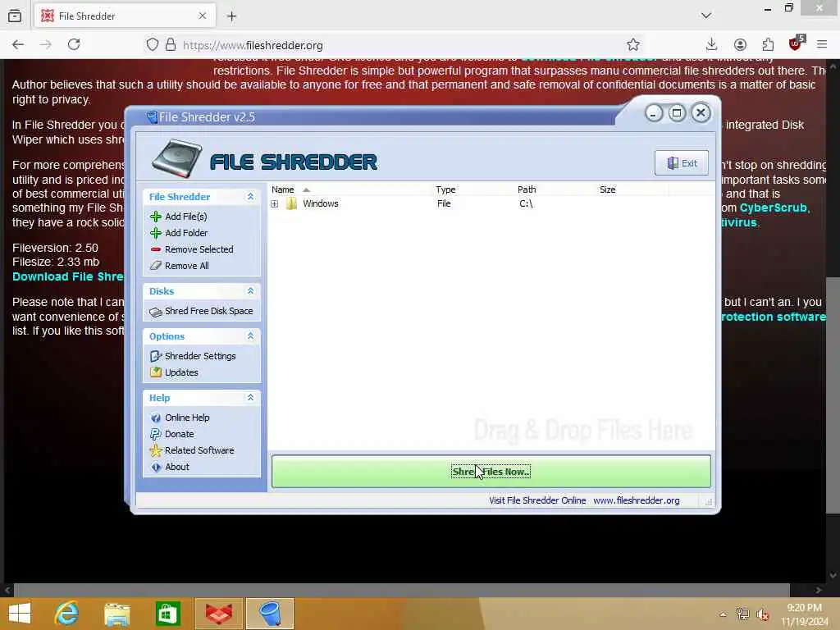The height and width of the screenshot is (630, 840).
Task: Click the uBlock Origin shield icon
Action: (x=796, y=43)
